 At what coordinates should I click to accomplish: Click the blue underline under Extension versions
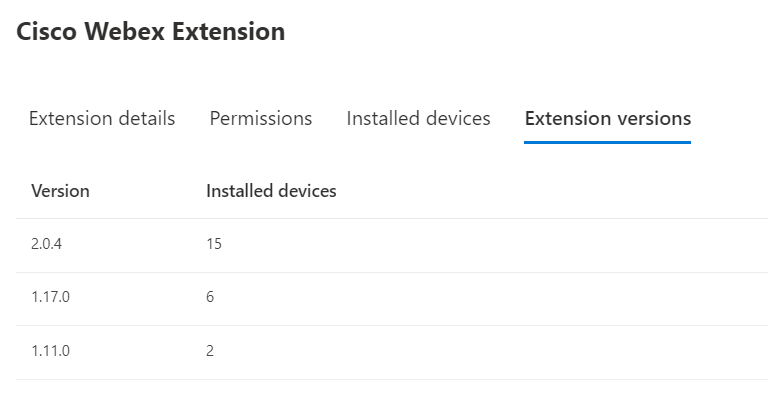(607, 142)
